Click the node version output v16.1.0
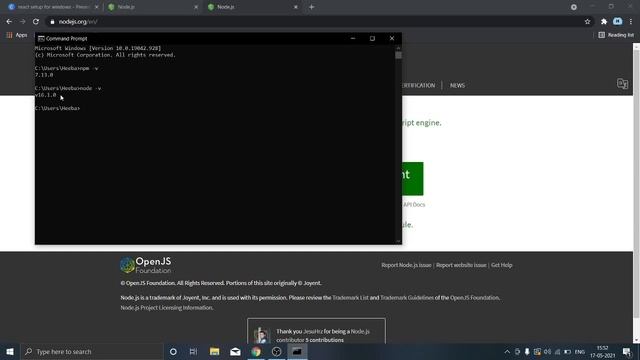Screen dimensions: 640x360 tap(45, 95)
